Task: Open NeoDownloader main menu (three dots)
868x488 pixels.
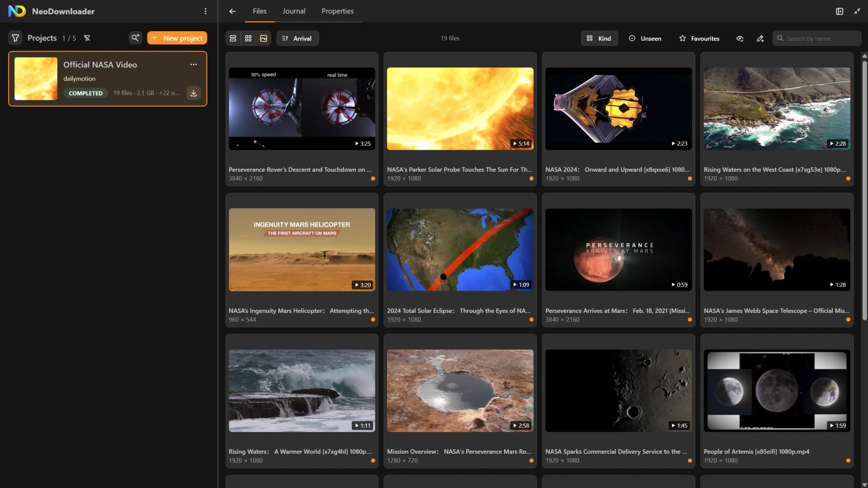Action: pyautogui.click(x=205, y=11)
